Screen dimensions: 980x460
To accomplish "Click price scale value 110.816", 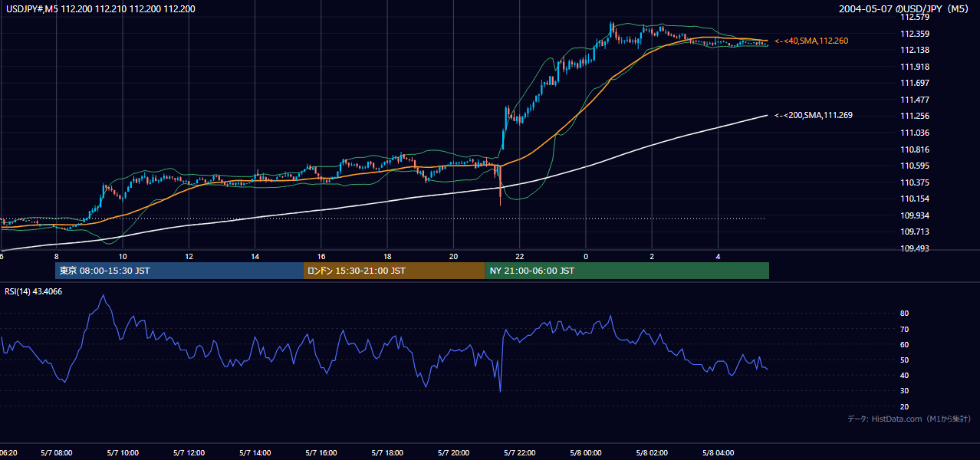I will click(x=915, y=149).
